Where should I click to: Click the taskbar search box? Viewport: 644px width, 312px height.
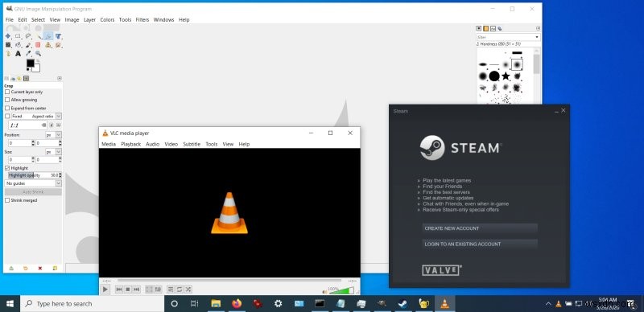(x=93, y=304)
